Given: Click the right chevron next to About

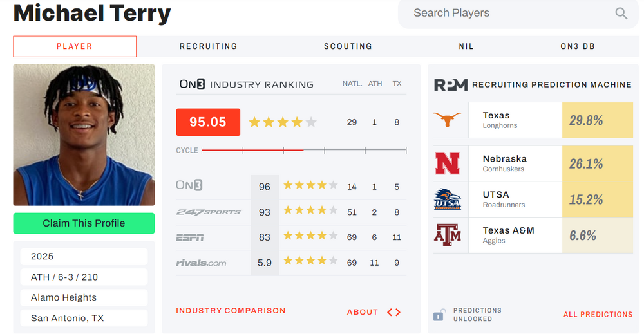Looking at the screenshot, I should (398, 312).
